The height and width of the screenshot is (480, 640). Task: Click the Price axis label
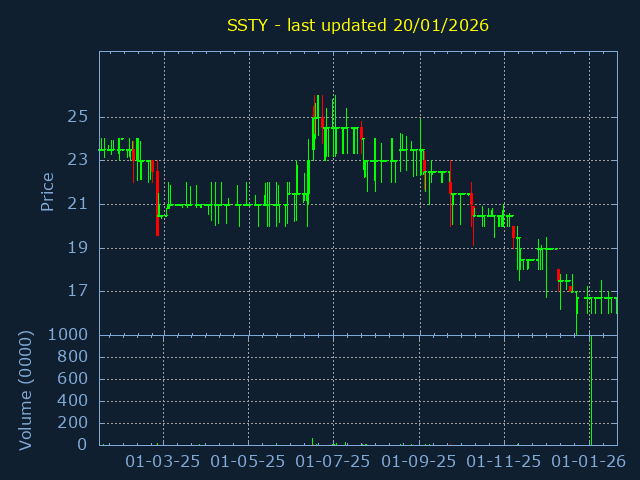click(x=47, y=191)
